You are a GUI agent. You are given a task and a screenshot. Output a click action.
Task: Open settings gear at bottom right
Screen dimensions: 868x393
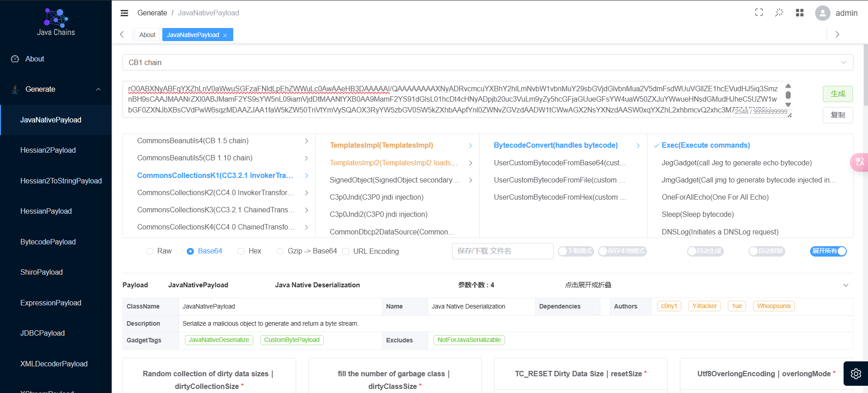point(855,374)
